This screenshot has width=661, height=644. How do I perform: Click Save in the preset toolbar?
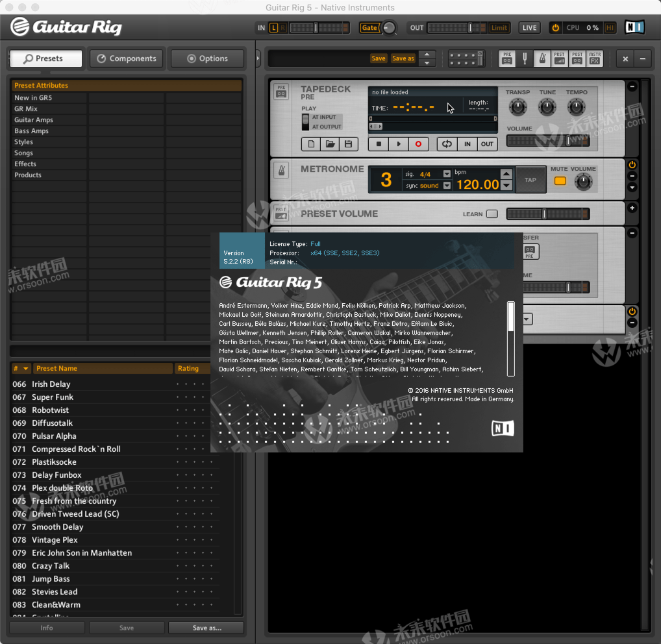coord(378,58)
